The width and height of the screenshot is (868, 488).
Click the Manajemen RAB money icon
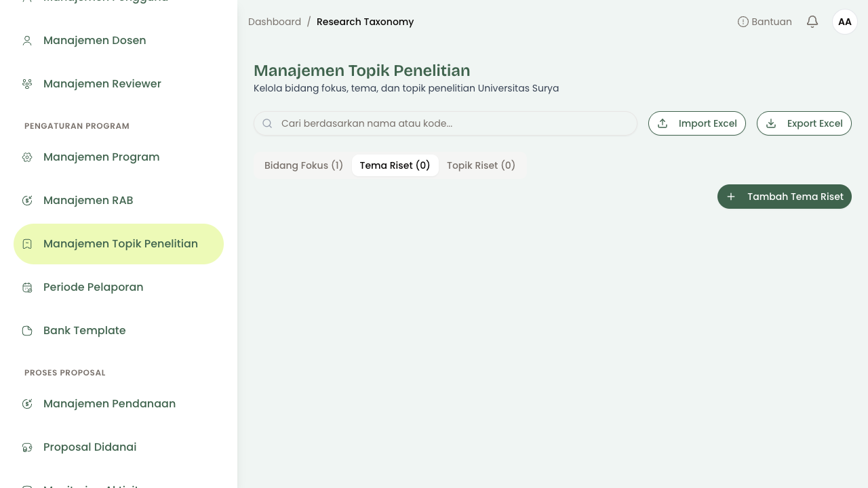point(27,201)
